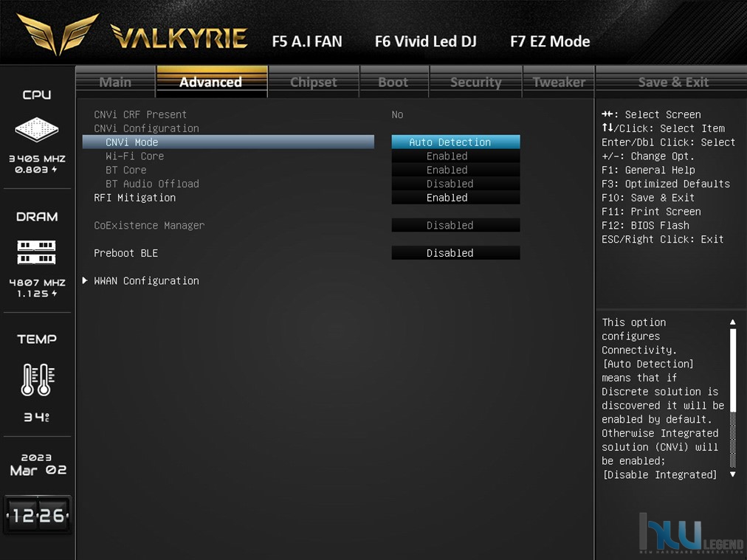Image resolution: width=747 pixels, height=560 pixels.
Task: Launch F6 Vivid Led DJ
Action: (425, 41)
